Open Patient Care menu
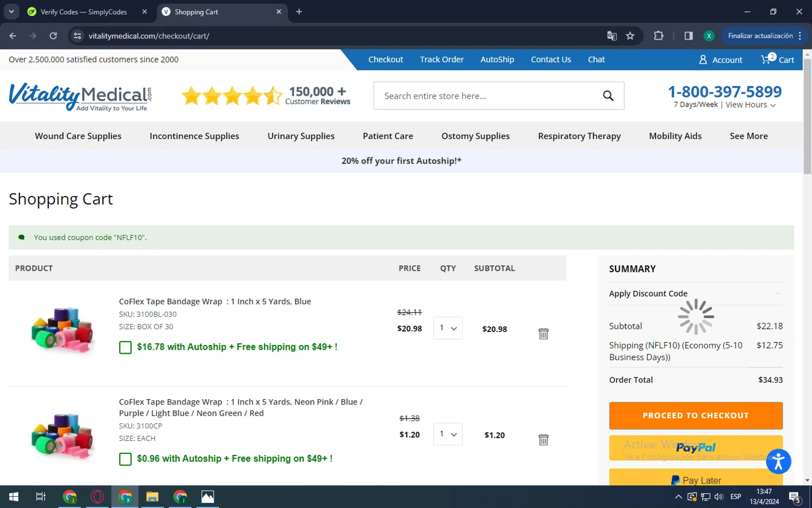Screen dimensions: 812x508 pos(388,136)
